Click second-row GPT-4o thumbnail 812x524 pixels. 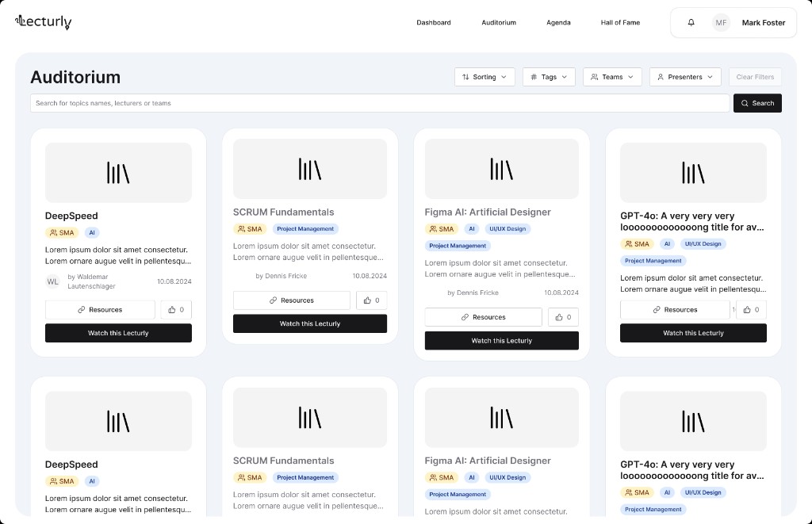click(693, 421)
